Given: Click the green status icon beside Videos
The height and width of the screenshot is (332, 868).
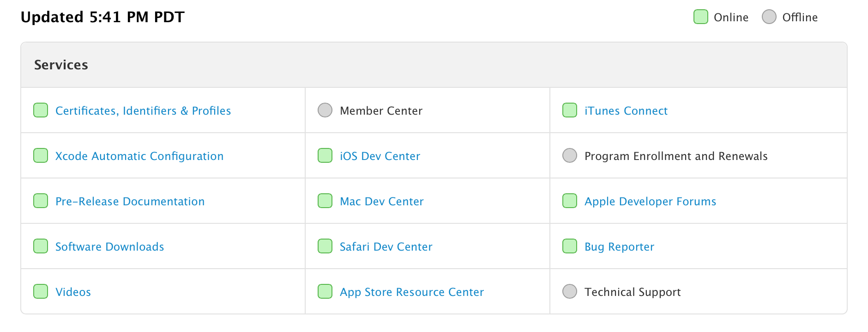Looking at the screenshot, I should point(41,292).
